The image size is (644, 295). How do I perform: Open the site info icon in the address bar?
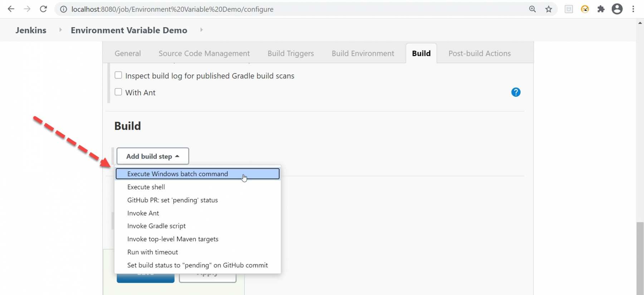point(63,9)
